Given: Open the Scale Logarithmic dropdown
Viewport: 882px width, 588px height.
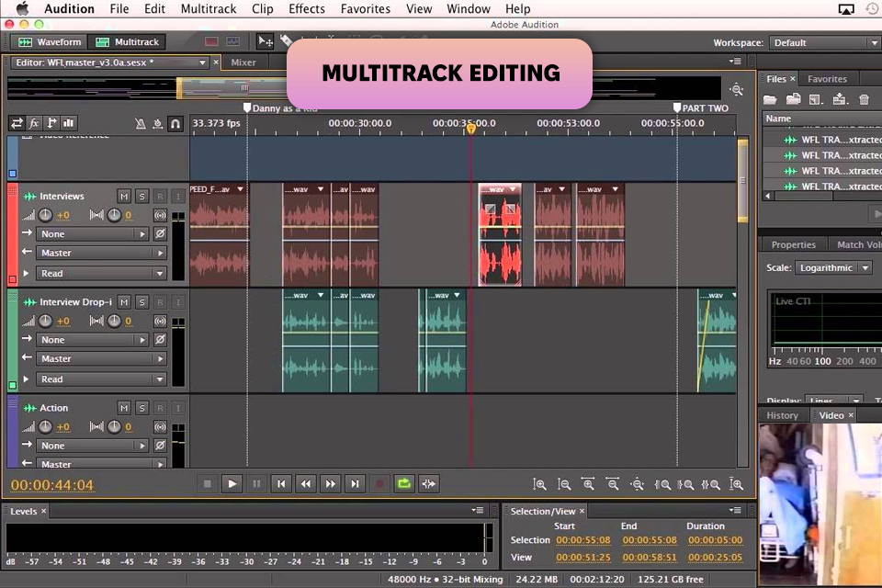Looking at the screenshot, I should point(834,267).
